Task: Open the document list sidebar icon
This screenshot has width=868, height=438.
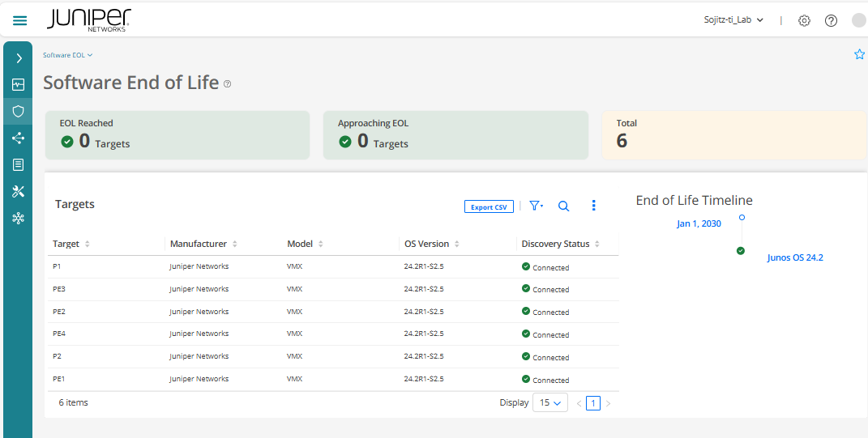Action: pyautogui.click(x=19, y=164)
